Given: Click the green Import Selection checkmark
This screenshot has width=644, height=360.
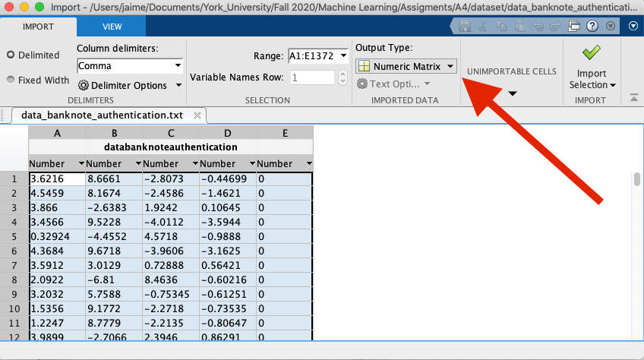Looking at the screenshot, I should click(592, 53).
